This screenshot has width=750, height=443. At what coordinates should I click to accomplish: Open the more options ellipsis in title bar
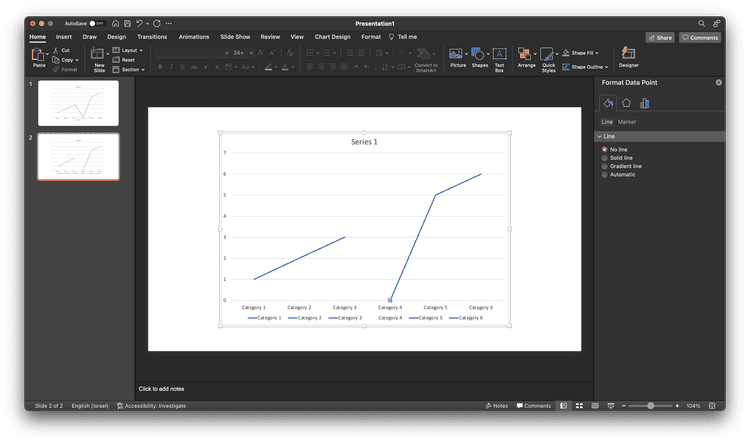point(169,23)
